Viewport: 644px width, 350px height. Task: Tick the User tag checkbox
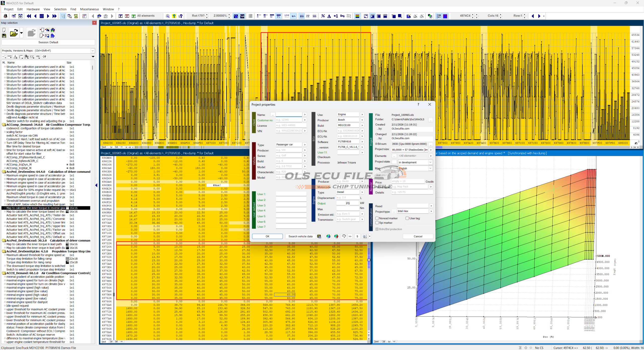pyautogui.click(x=407, y=218)
